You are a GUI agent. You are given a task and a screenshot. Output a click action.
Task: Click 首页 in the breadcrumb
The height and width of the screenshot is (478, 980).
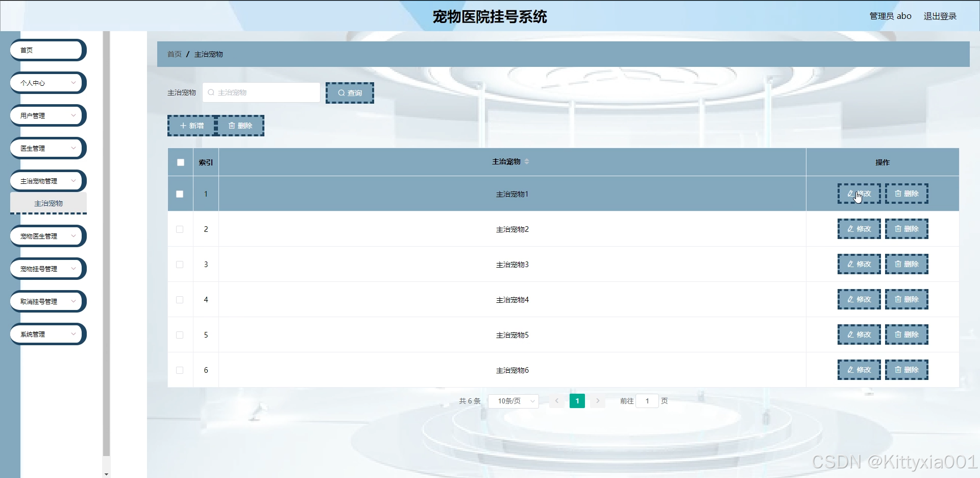coord(174,54)
